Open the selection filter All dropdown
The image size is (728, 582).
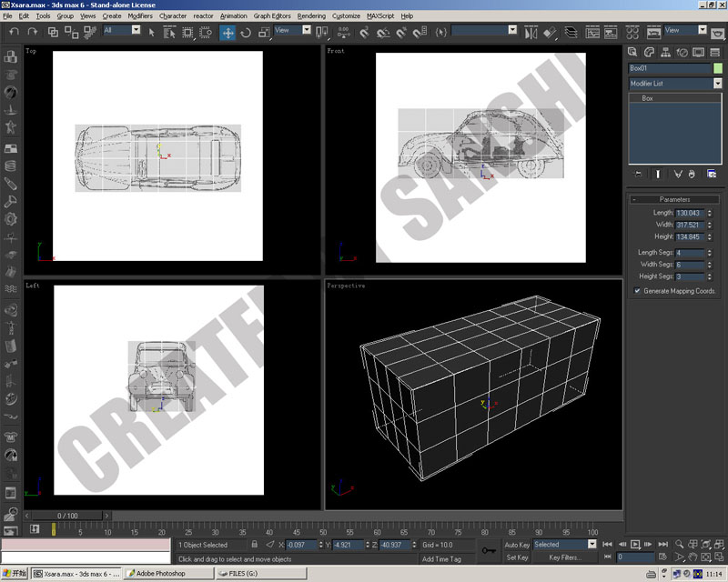coord(122,30)
